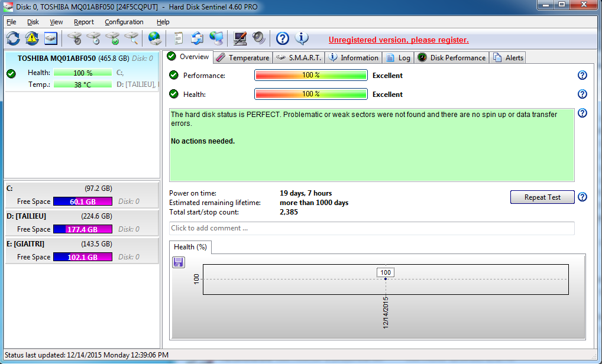Open the Report menu
The width and height of the screenshot is (602, 364).
84,22
